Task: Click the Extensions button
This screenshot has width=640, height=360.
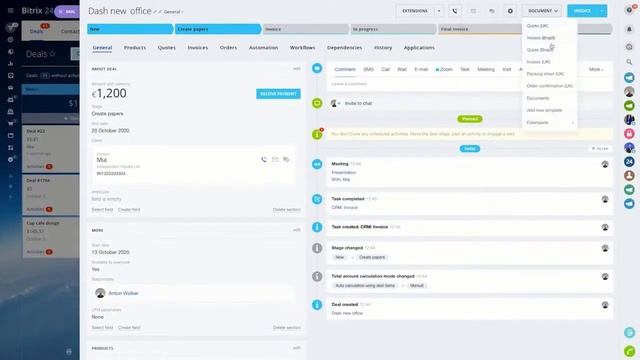Action: coord(415,11)
